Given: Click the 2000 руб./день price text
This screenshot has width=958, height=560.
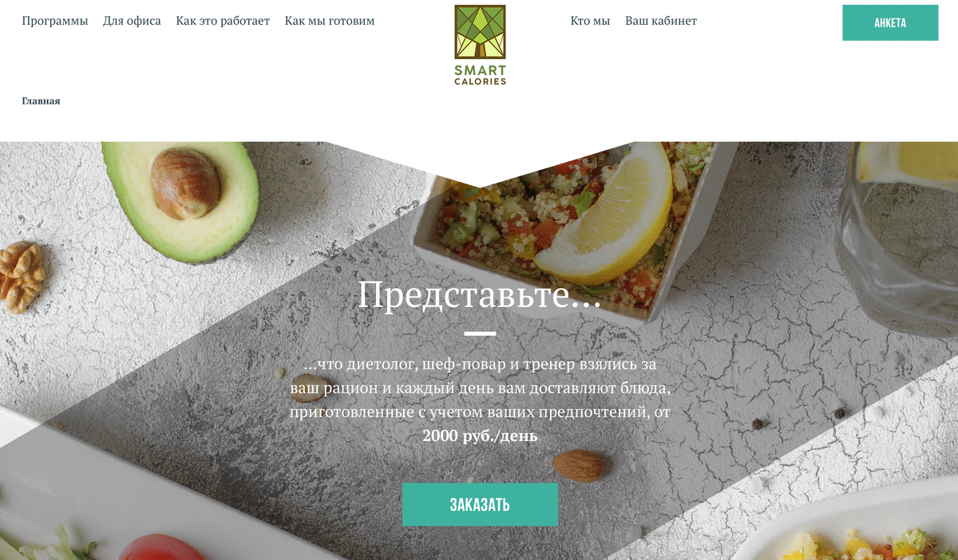Looking at the screenshot, I should tap(480, 436).
